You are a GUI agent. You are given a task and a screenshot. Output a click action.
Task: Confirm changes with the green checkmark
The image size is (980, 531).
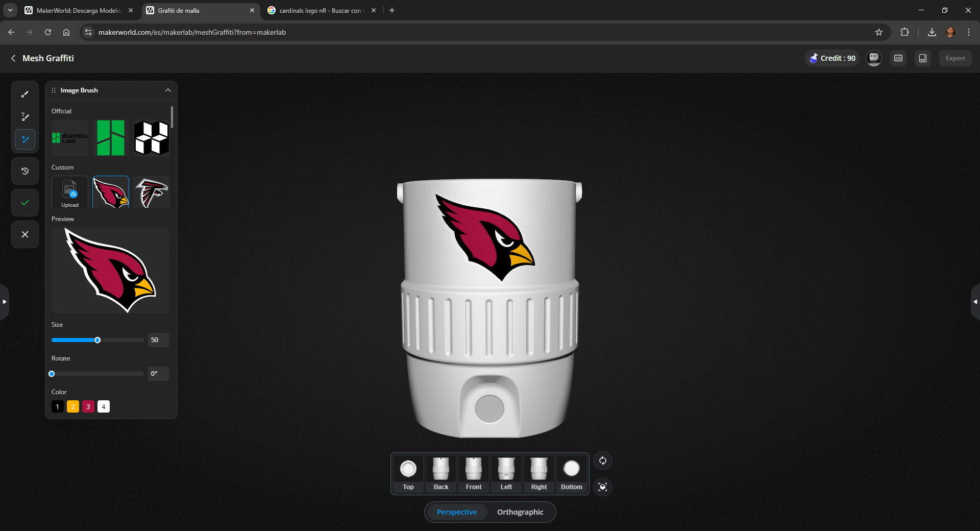[25, 203]
